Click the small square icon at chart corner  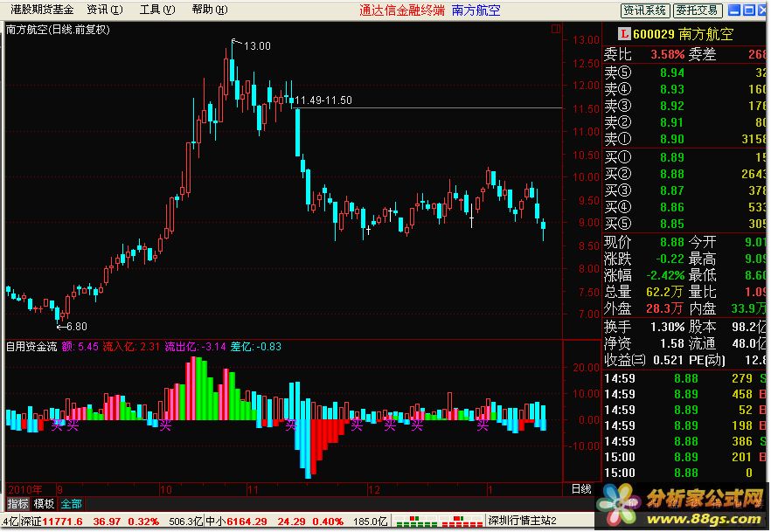[x=556, y=29]
